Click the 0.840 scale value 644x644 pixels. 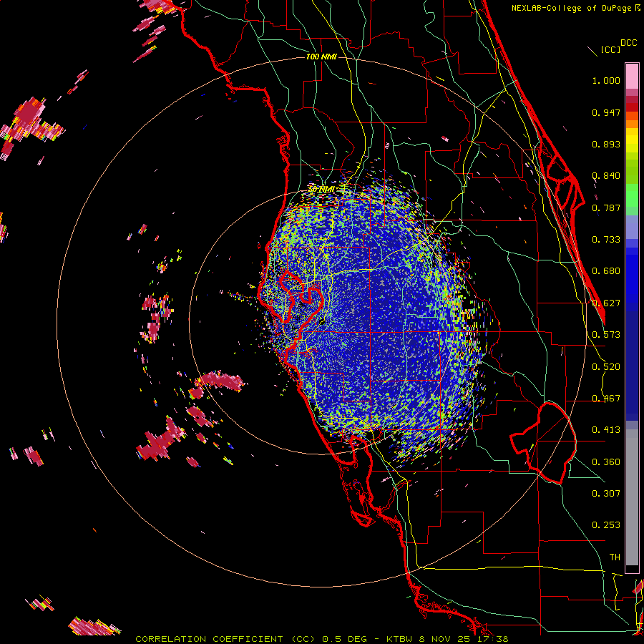[606, 176]
